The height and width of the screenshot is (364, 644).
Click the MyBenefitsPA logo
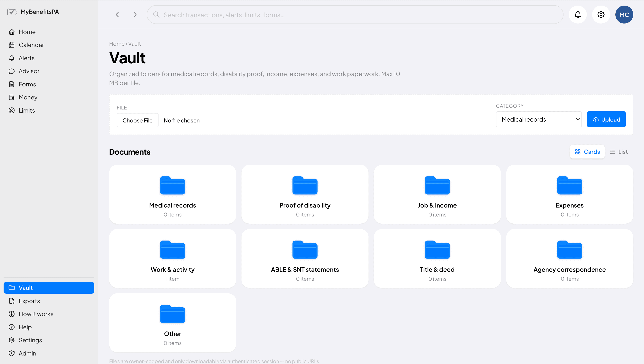click(x=33, y=12)
